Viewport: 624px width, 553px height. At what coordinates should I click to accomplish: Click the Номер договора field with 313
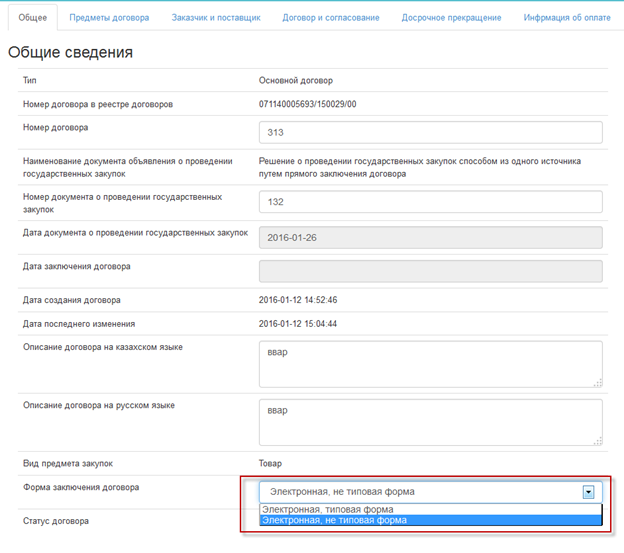[431, 132]
